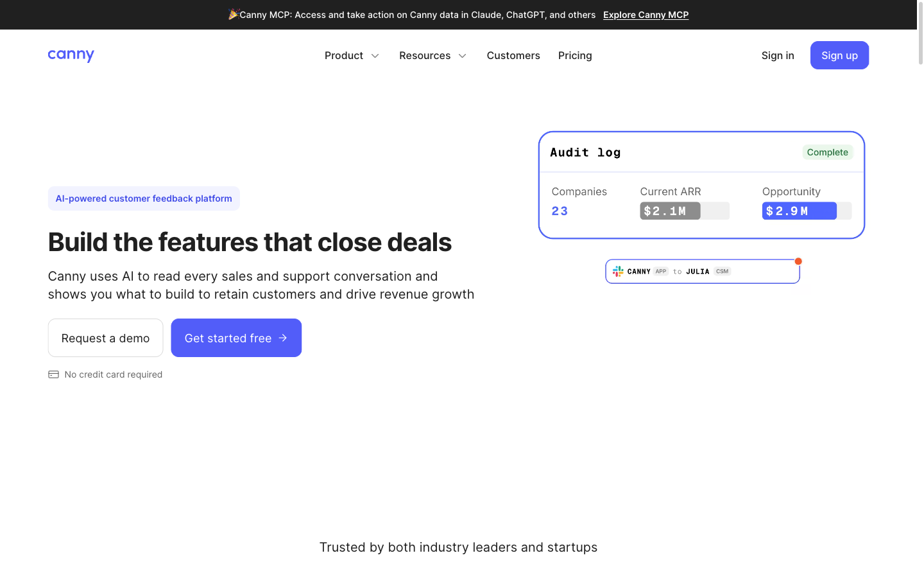This screenshot has width=924, height=578.
Task: Click the CSM tag next to Julia
Action: [722, 272]
